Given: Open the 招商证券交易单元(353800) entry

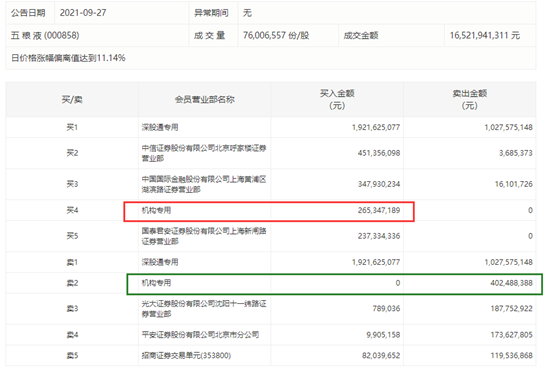Looking at the screenshot, I should tap(186, 355).
